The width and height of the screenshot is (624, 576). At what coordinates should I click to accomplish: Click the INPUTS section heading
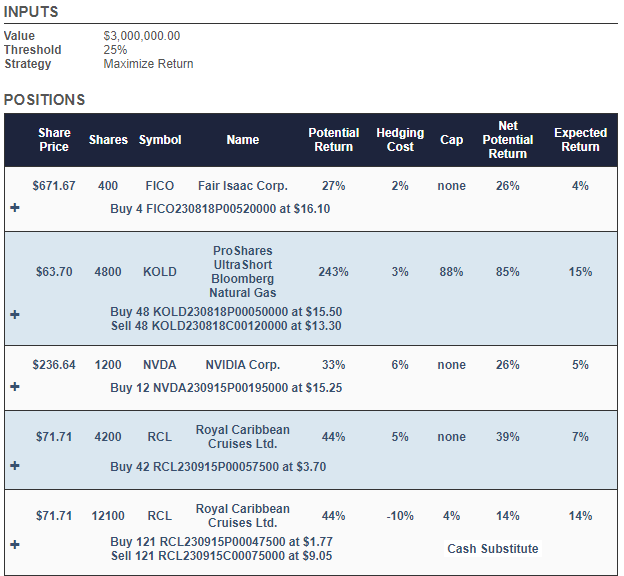pos(31,12)
